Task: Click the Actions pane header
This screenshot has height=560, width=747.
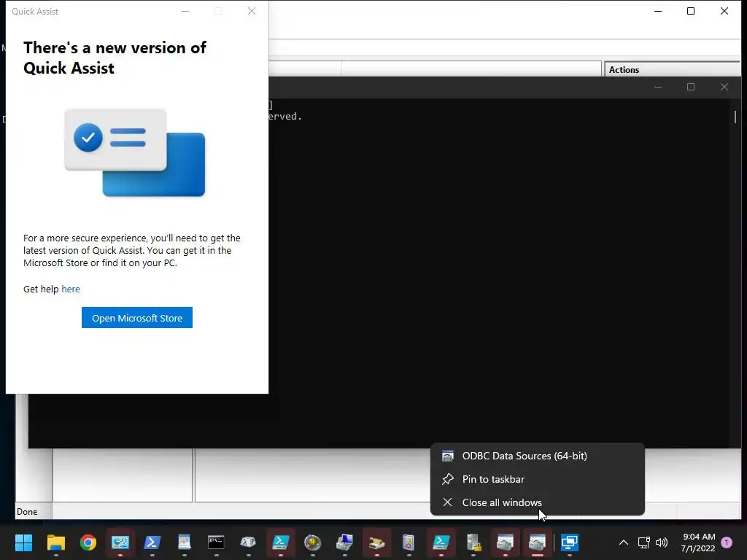Action: 672,69
